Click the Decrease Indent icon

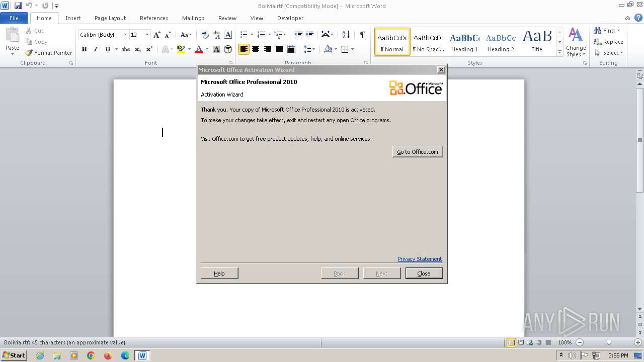coord(298,35)
